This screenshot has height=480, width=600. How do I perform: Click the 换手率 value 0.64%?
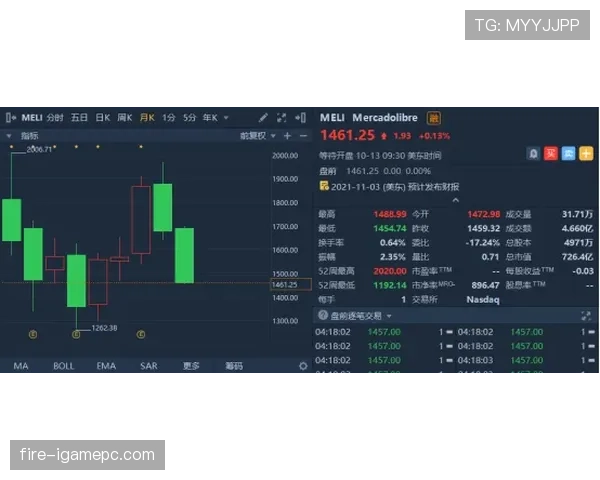click(393, 243)
